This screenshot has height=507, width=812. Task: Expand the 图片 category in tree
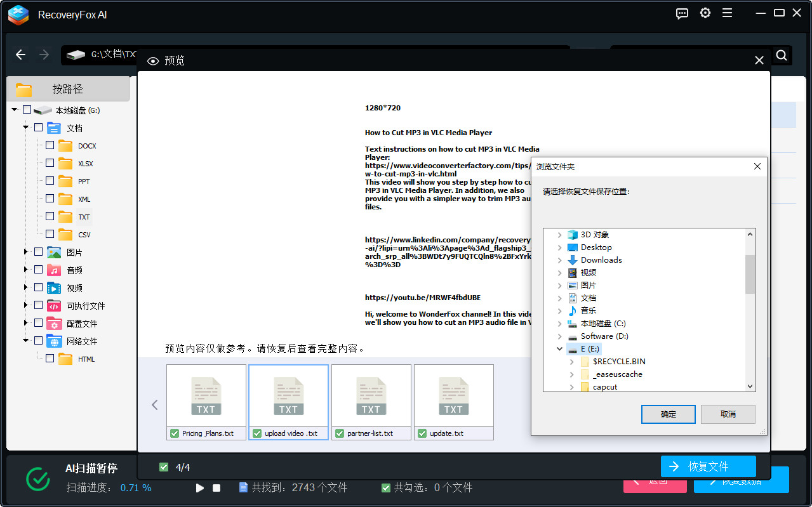point(26,252)
